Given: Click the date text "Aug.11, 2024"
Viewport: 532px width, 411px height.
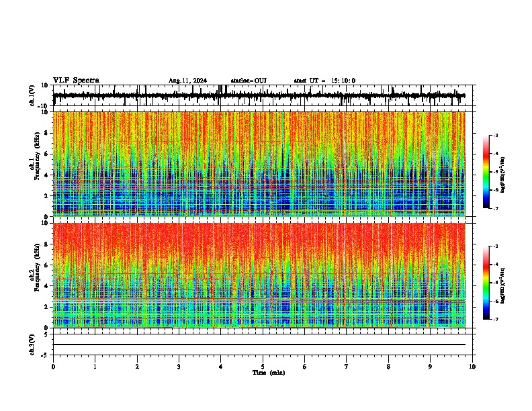Looking at the screenshot, I should click(187, 81).
